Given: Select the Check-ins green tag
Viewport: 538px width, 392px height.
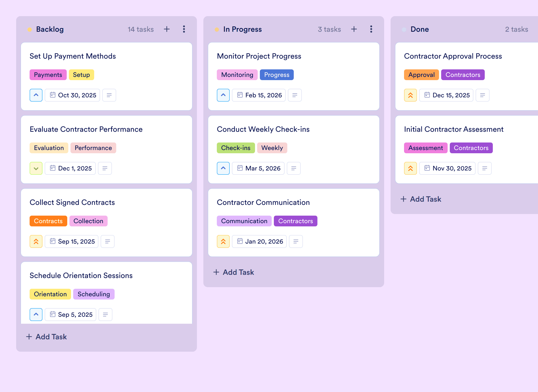Looking at the screenshot, I should click(x=236, y=148).
